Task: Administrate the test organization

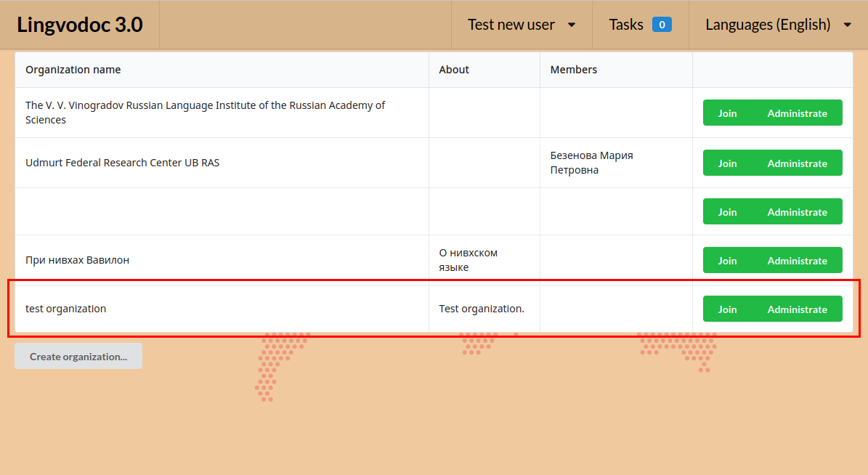Action: tap(798, 309)
